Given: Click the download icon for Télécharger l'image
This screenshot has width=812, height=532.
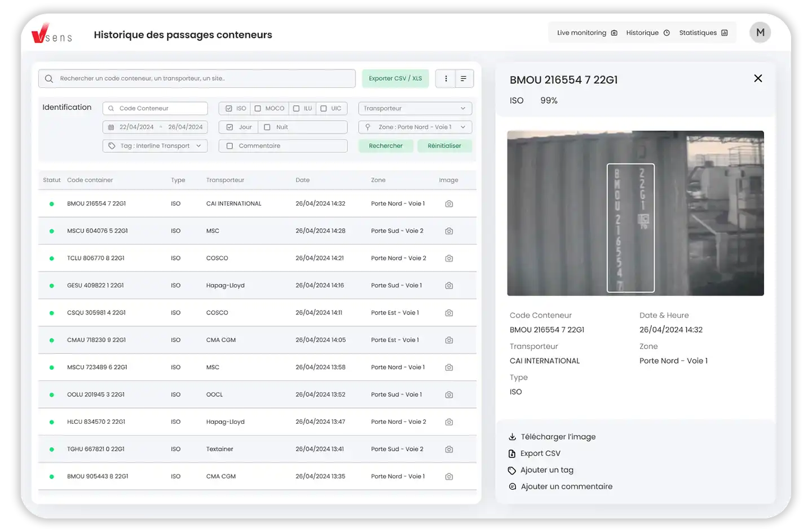Looking at the screenshot, I should [512, 437].
